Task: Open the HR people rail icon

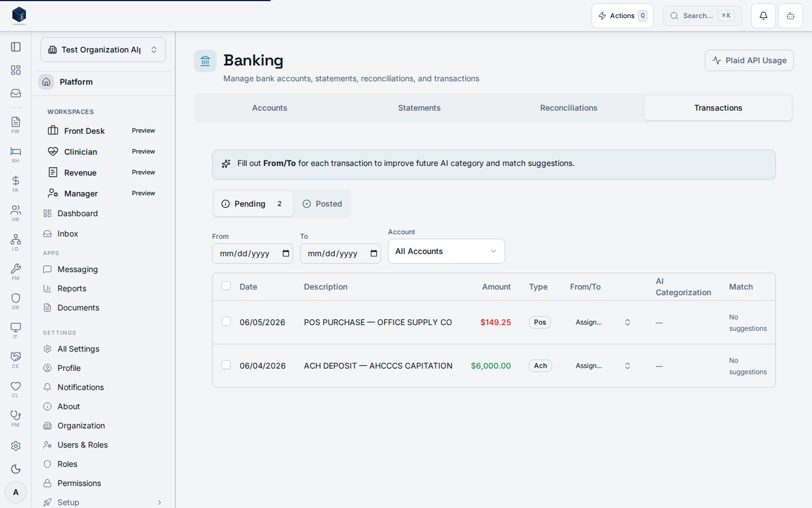Action: 16,213
